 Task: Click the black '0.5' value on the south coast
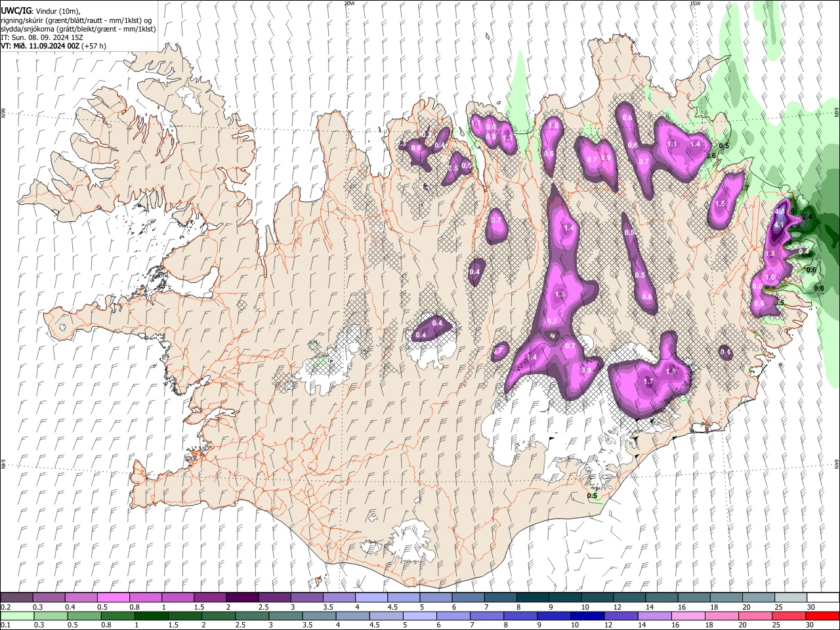click(x=592, y=495)
